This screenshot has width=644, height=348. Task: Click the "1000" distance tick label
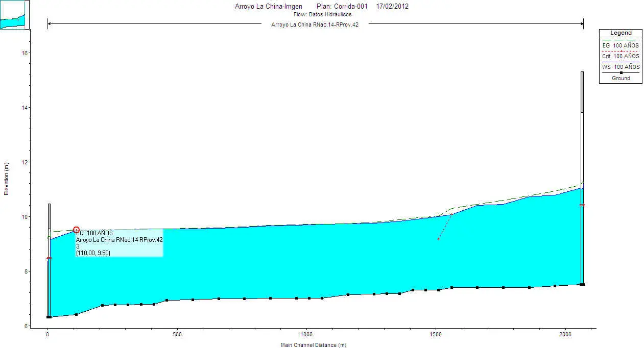pos(306,335)
